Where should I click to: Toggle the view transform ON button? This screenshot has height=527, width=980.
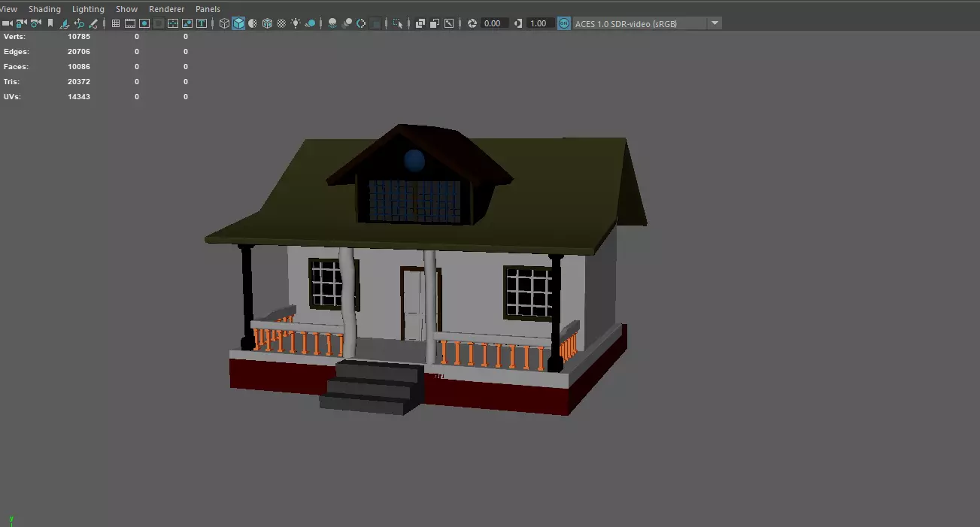click(563, 23)
